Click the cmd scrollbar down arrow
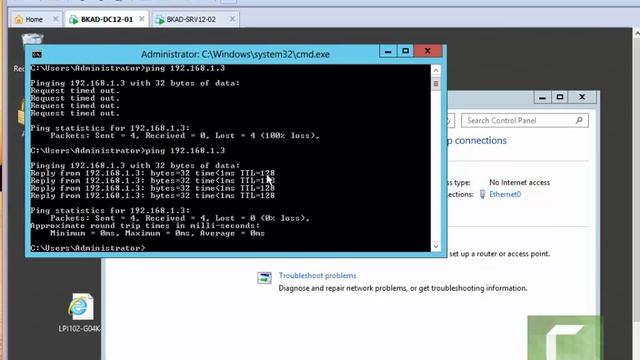Screen dimensions: 640x360 [x=436, y=246]
